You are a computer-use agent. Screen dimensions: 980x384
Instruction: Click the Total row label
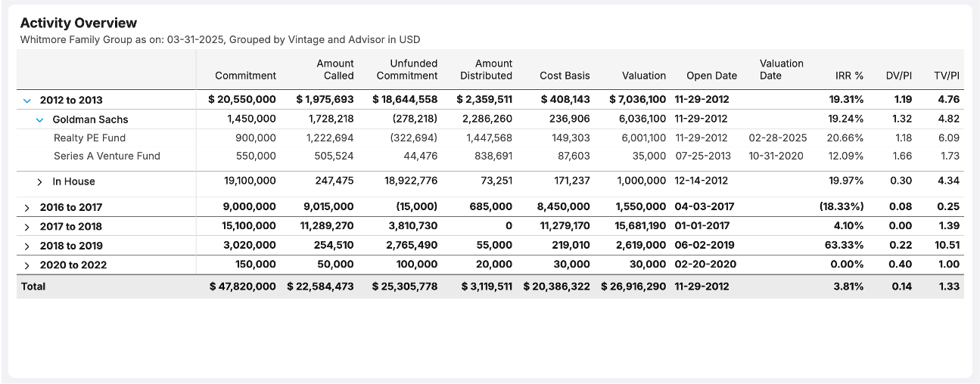(33, 286)
